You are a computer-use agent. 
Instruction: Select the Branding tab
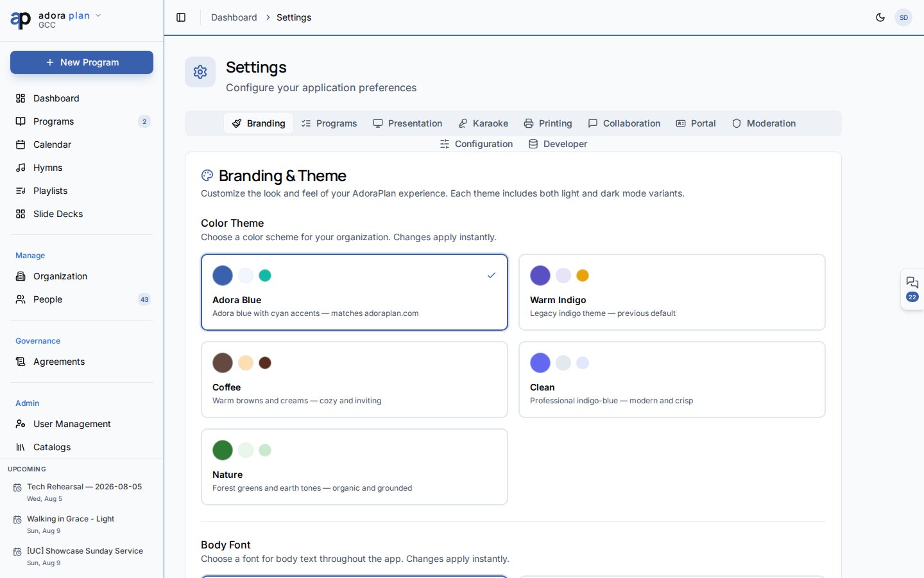coord(259,123)
